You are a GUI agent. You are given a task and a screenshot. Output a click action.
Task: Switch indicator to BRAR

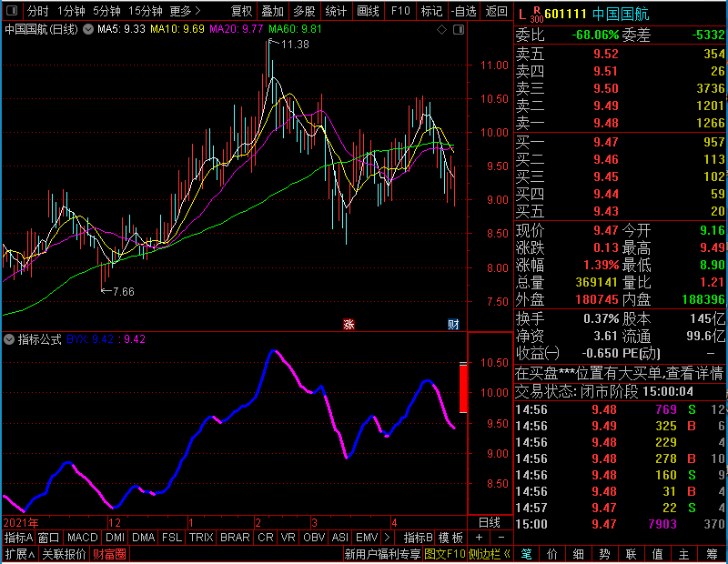coord(235,538)
